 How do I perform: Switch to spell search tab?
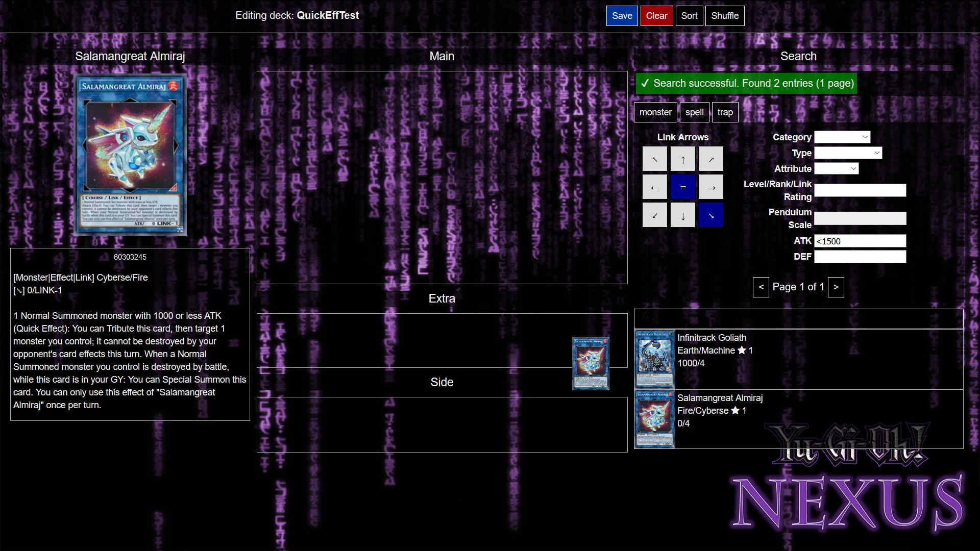[694, 112]
